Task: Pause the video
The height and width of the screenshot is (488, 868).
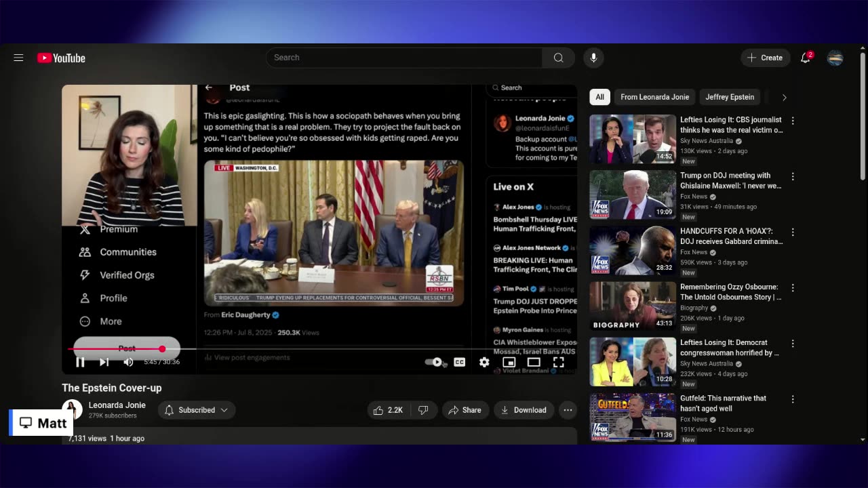Action: click(80, 362)
